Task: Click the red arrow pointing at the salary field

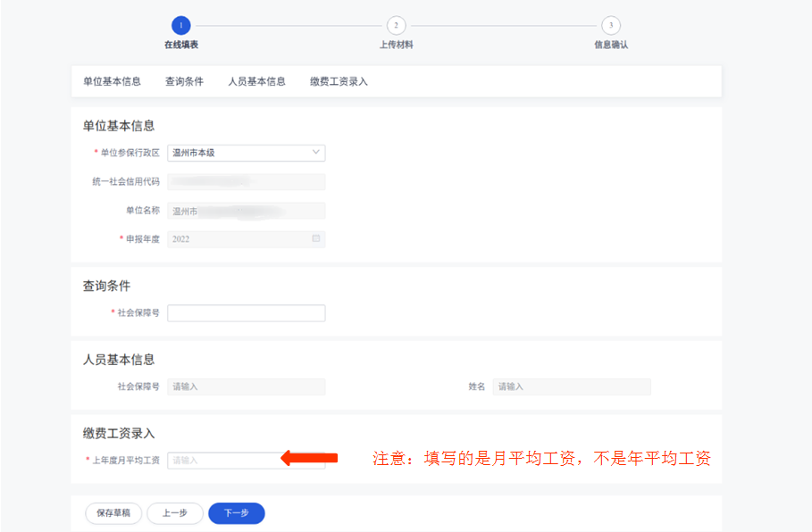Action: [309, 458]
